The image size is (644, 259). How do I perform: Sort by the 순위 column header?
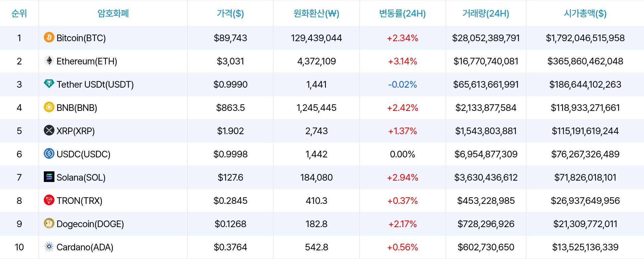pyautogui.click(x=19, y=13)
